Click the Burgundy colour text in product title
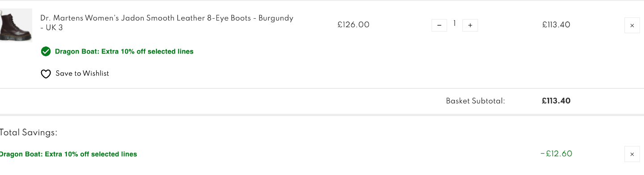The width and height of the screenshot is (644, 175). point(276,18)
